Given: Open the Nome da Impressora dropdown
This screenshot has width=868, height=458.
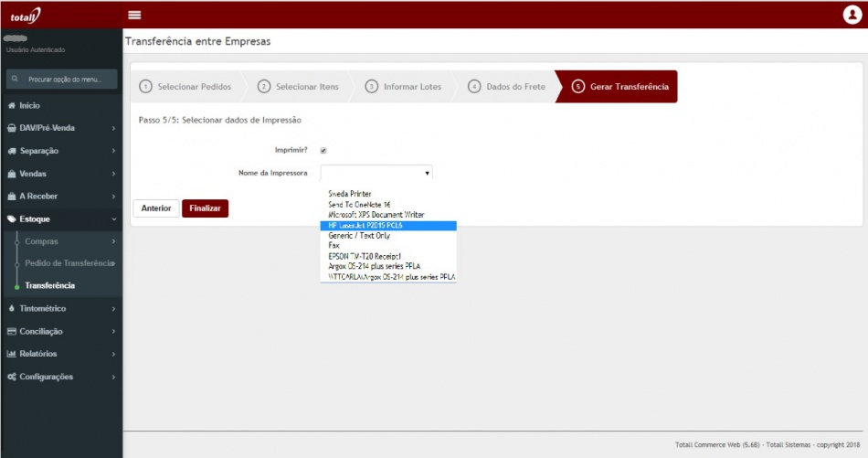Looking at the screenshot, I should pos(376,172).
